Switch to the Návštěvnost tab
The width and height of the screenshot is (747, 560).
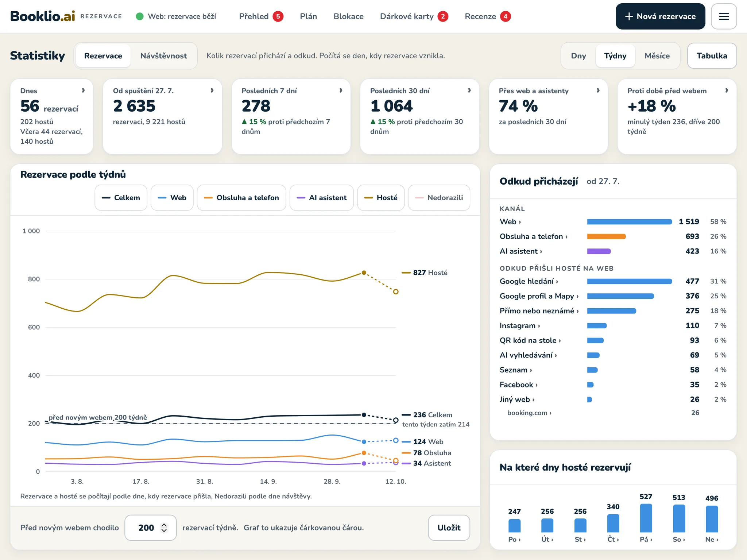163,56
